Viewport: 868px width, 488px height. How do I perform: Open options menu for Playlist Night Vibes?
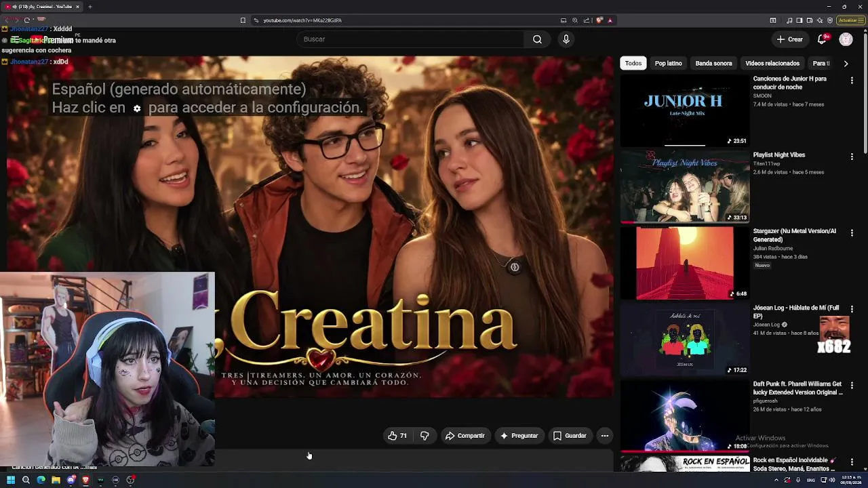pos(852,157)
